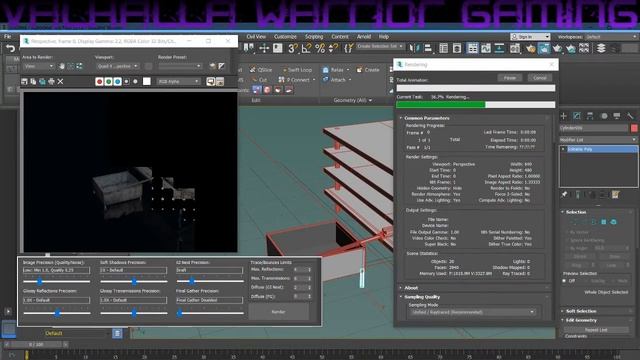Click the Undo arrow icon

coord(11,49)
